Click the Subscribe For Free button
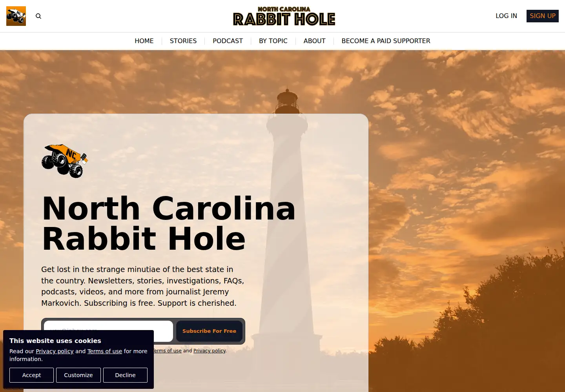 (x=209, y=331)
